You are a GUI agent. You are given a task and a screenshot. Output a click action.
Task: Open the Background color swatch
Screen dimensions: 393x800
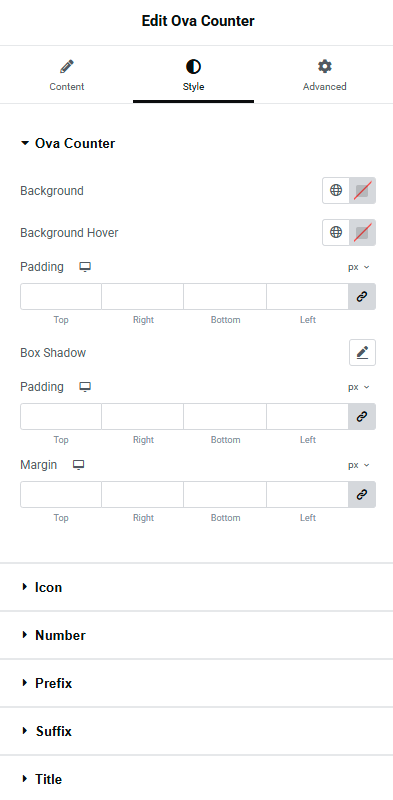pyautogui.click(x=362, y=190)
